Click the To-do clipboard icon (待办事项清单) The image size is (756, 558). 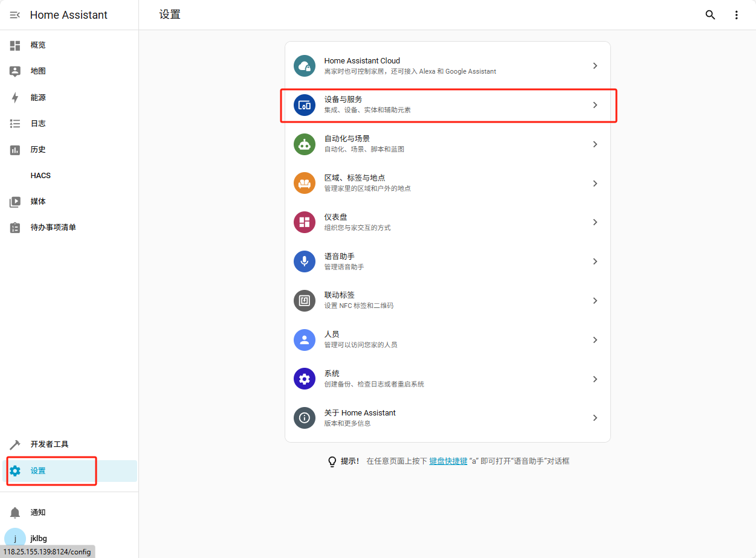pos(15,228)
